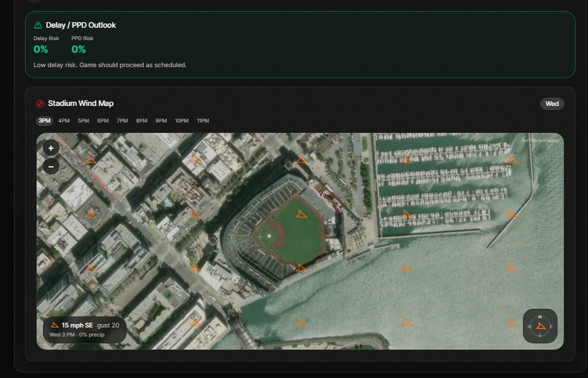
Task: Switch to the 5PM hour tab
Action: [84, 121]
